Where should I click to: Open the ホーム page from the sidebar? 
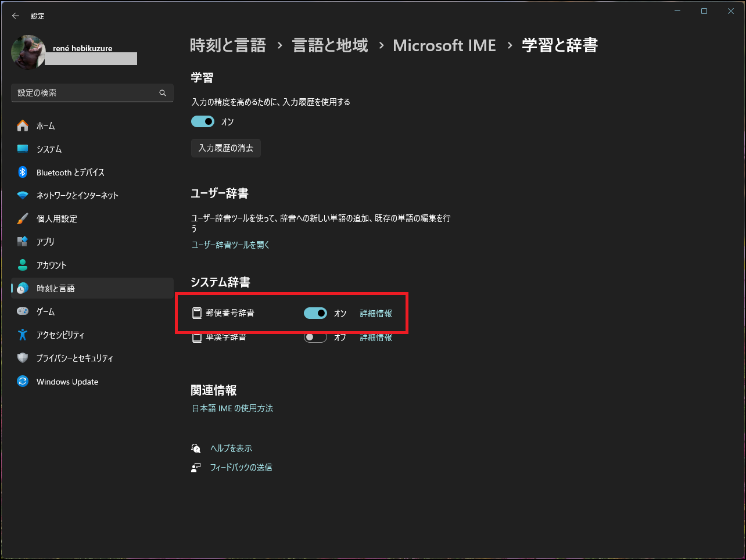point(92,125)
